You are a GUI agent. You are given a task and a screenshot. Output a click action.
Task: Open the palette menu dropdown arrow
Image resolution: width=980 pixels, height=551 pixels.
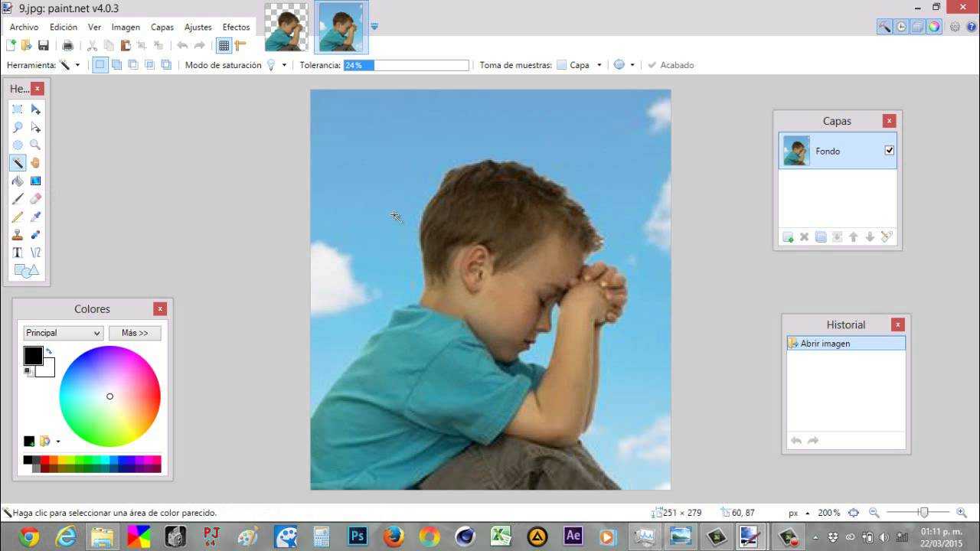[x=58, y=442]
